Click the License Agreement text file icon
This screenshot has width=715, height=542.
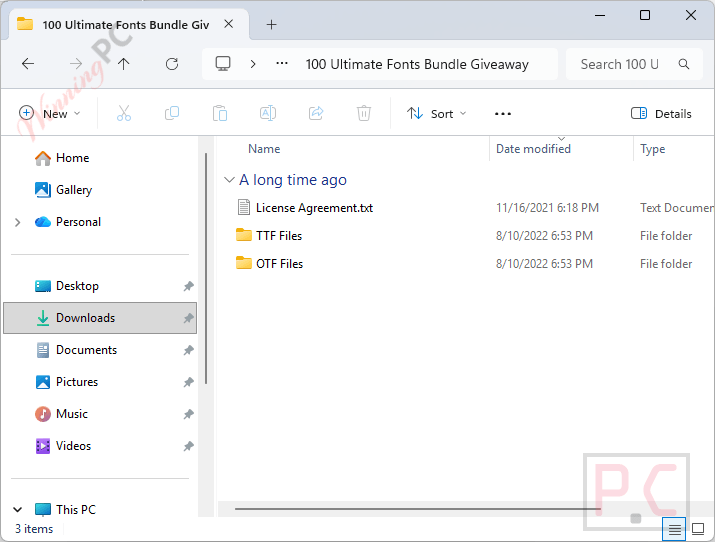244,207
